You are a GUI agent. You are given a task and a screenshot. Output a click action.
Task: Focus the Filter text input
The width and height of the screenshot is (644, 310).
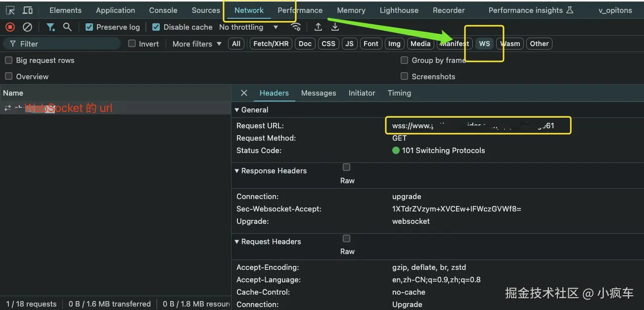[x=62, y=44]
